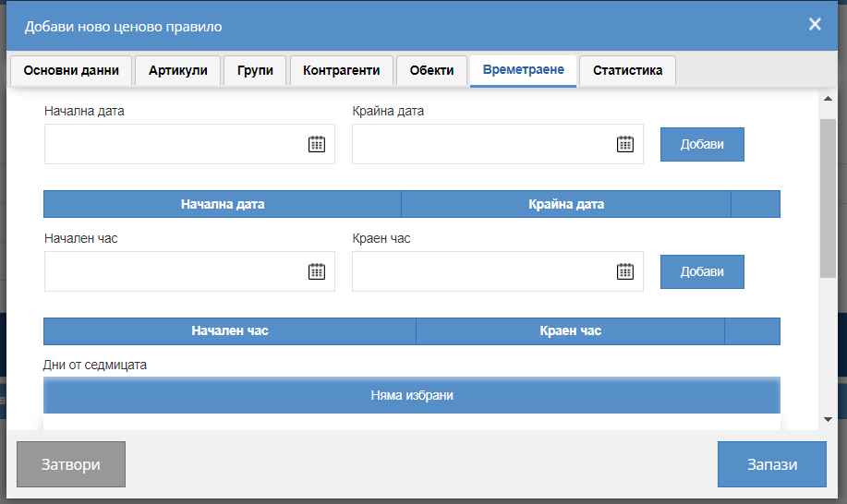Focus the Крайна дата input field
Image resolution: width=847 pixels, height=504 pixels.
pyautogui.click(x=498, y=144)
